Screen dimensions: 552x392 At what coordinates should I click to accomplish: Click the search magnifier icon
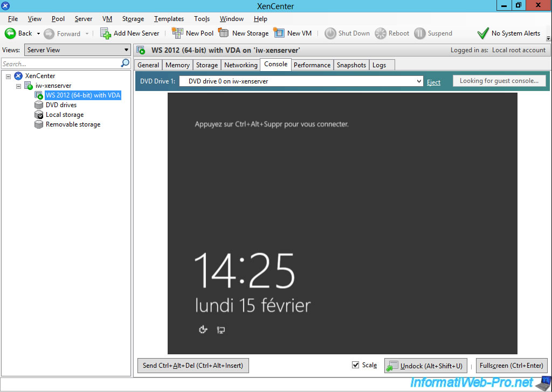tap(125, 64)
